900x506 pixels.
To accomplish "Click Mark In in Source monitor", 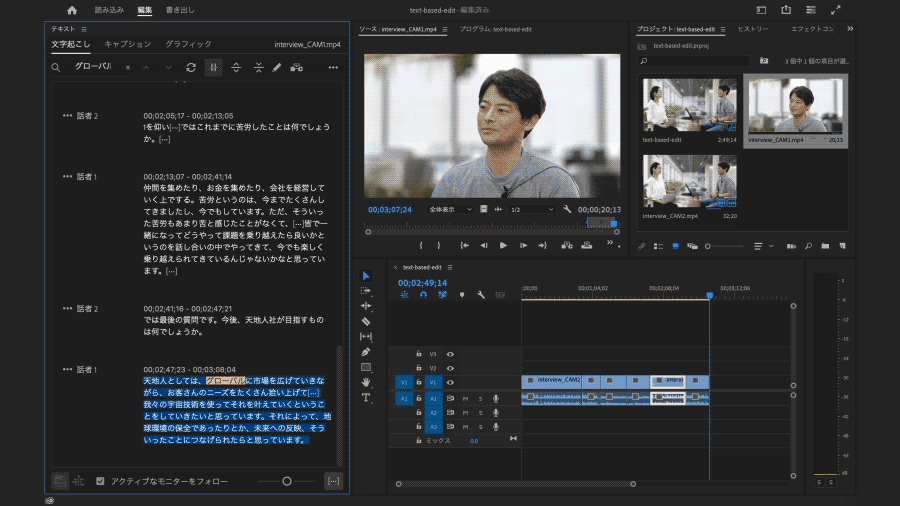I will pyautogui.click(x=421, y=246).
